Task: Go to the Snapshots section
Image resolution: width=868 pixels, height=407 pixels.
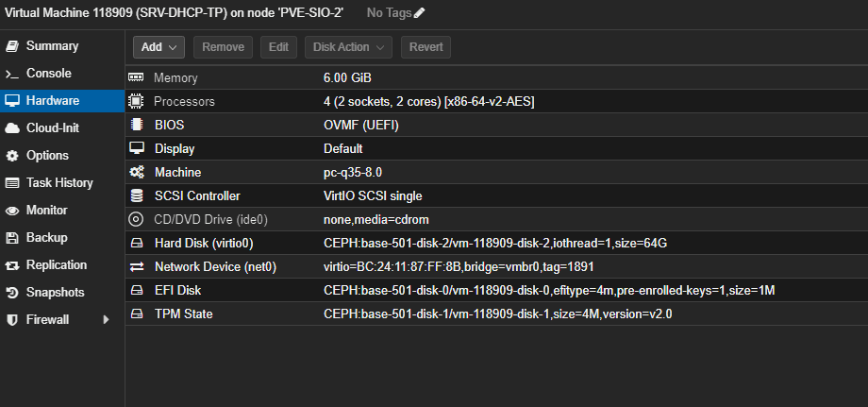Action: (x=55, y=293)
